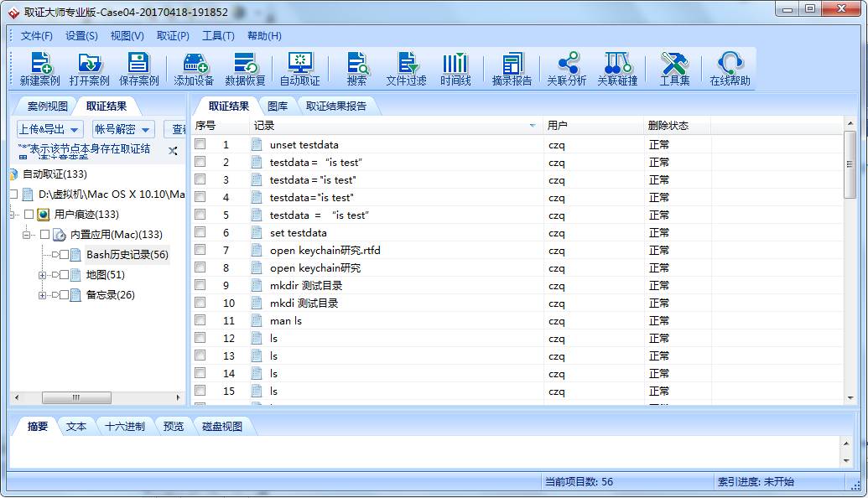
Task: Expand the 地图(51) tree node
Action: pos(43,275)
